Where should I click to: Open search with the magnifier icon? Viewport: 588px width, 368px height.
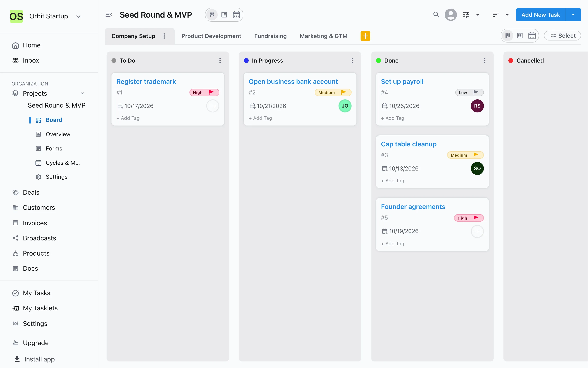click(x=436, y=15)
